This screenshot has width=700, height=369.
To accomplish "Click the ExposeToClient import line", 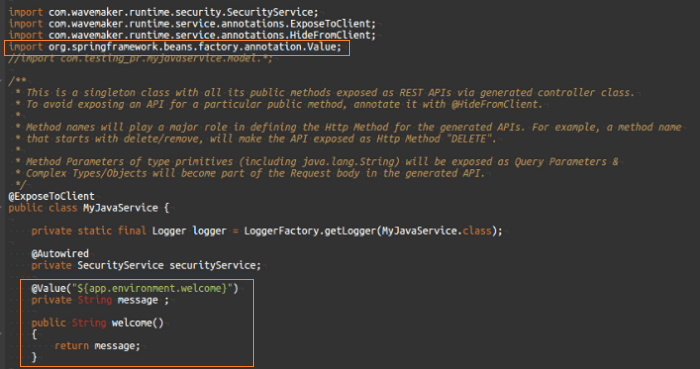I will pyautogui.click(x=192, y=24).
